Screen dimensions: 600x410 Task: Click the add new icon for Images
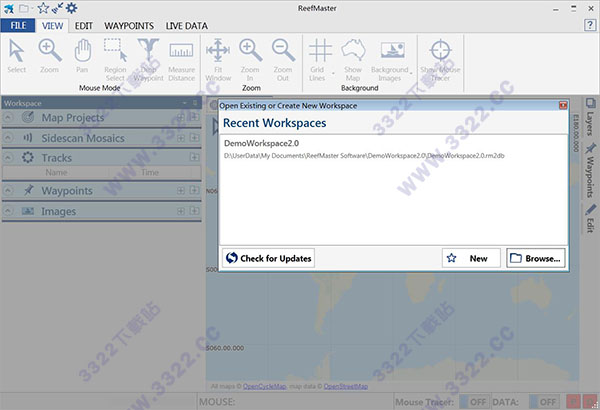181,211
